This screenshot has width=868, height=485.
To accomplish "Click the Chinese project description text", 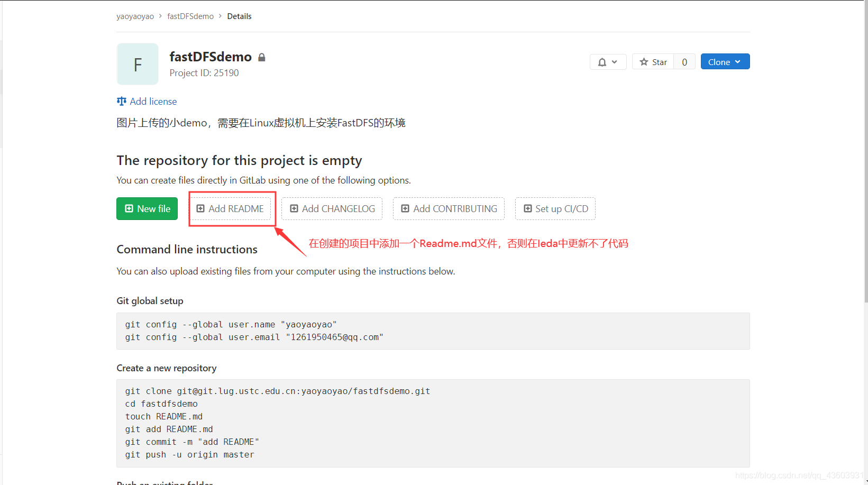I will 261,123.
